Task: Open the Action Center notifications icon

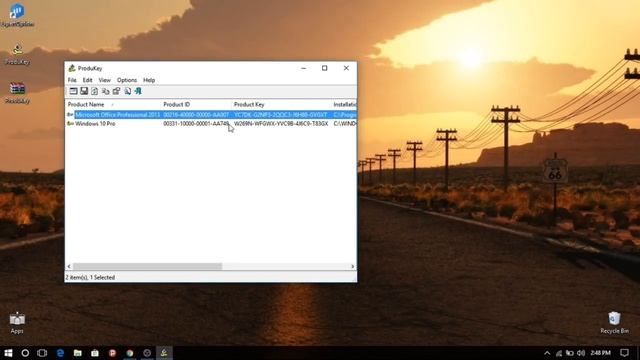Action: [x=624, y=353]
